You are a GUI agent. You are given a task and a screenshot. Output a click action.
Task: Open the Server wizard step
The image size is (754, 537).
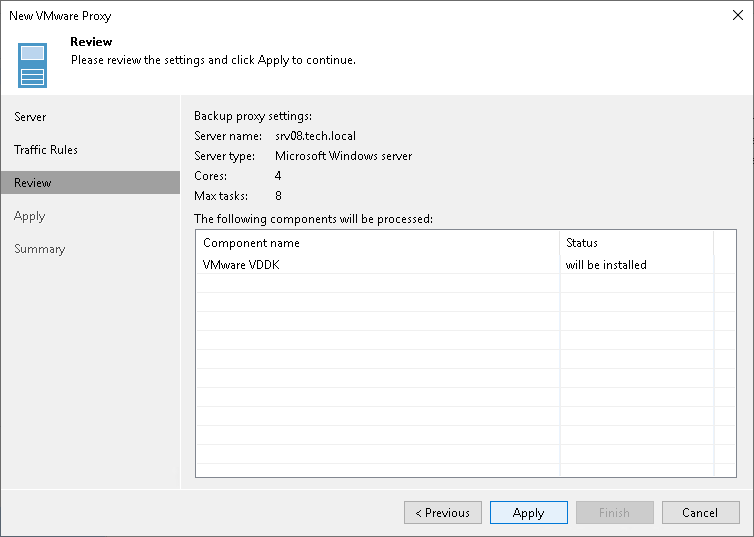tap(30, 117)
